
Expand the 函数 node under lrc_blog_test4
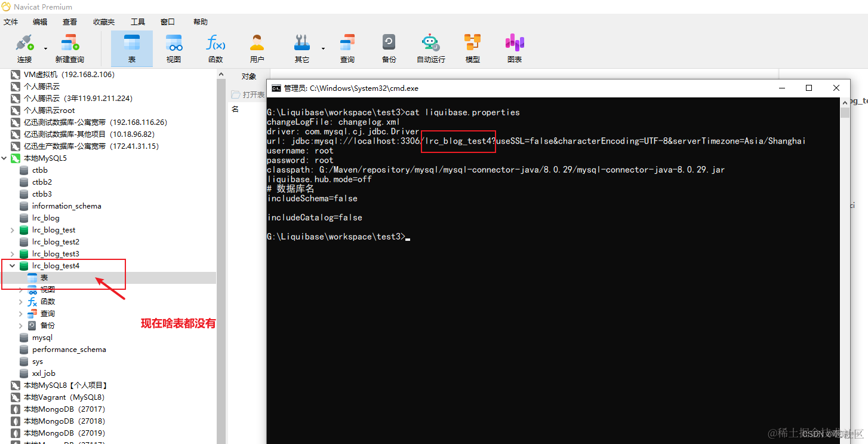pos(21,302)
